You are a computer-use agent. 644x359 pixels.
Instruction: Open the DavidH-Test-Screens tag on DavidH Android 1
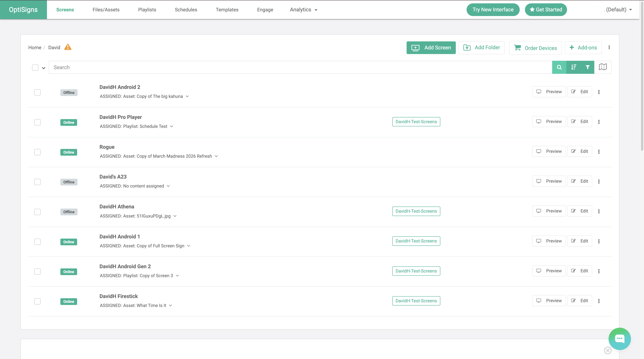click(x=416, y=241)
